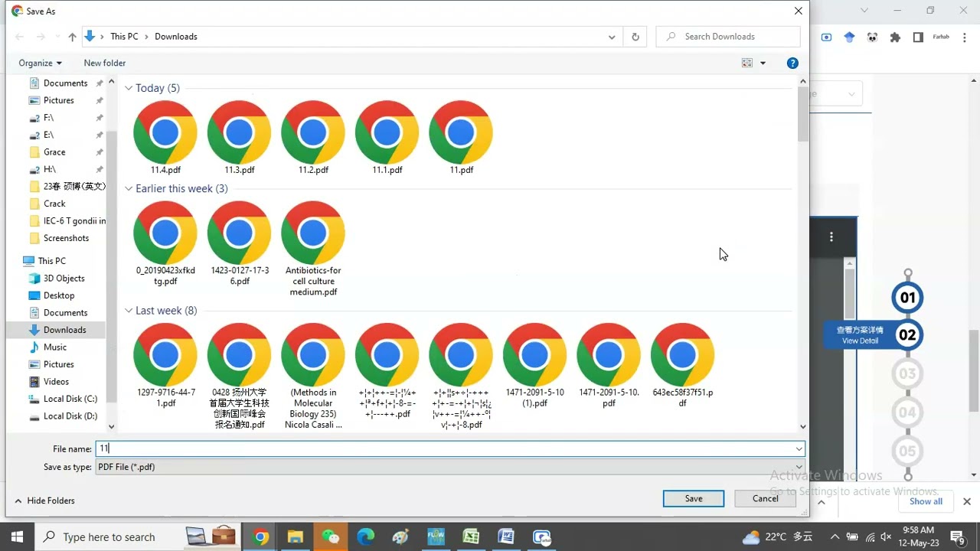Open the three-dot menu in PDF viewer

831,236
